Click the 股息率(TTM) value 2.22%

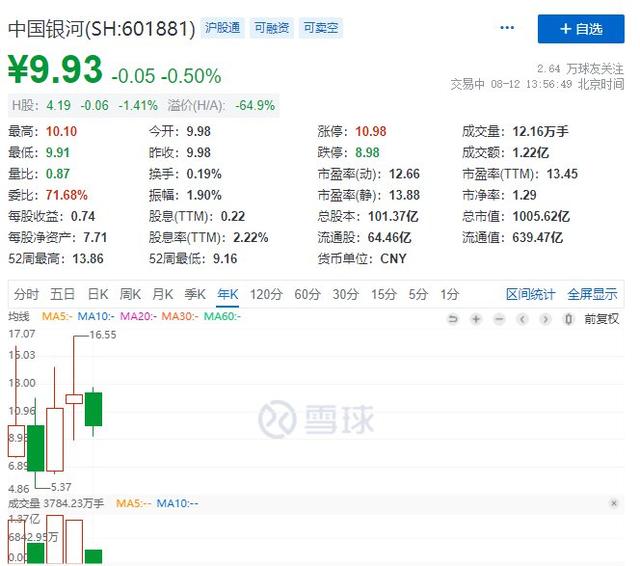point(251,237)
